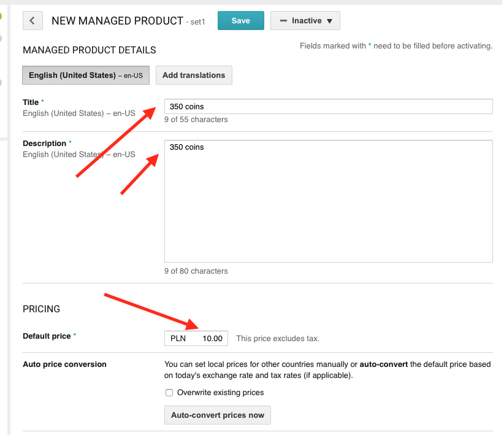Select the English (United States) language tab
Image resolution: width=504 pixels, height=435 pixels.
(x=86, y=75)
